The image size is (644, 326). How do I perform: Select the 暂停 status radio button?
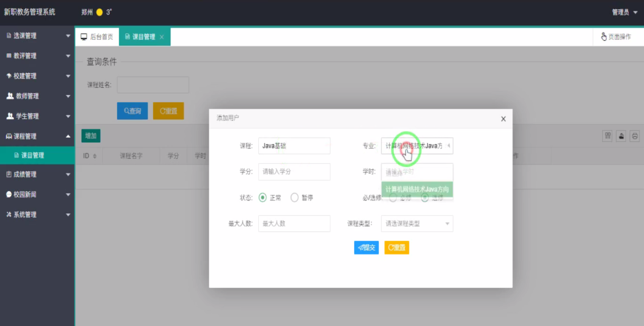(294, 198)
